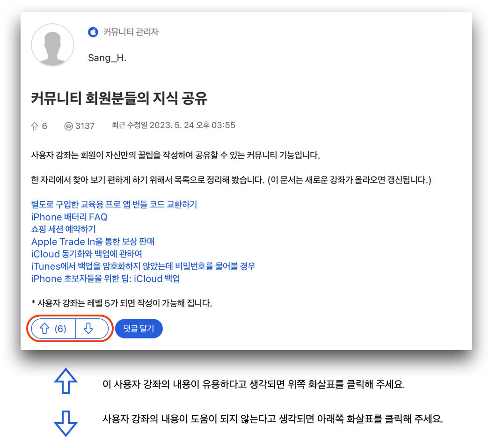Click the Apple logo badge beside 커뮤니티 관리자
The height and width of the screenshot is (448, 497).
(93, 32)
